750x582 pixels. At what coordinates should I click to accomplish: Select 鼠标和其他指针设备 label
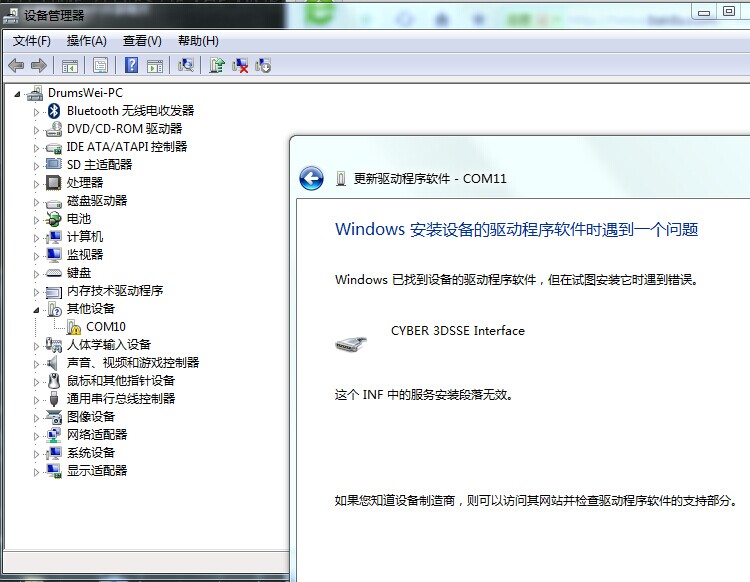click(121, 381)
